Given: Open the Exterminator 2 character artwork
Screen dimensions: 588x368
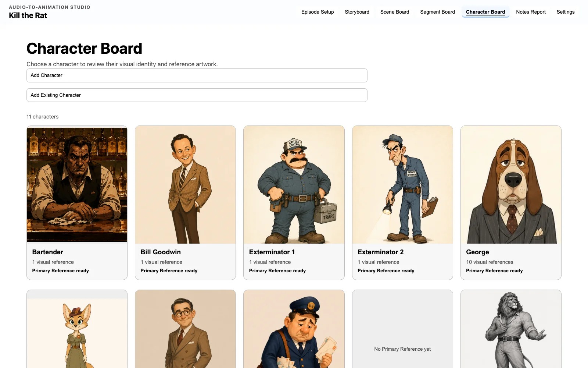Looking at the screenshot, I should click(402, 185).
